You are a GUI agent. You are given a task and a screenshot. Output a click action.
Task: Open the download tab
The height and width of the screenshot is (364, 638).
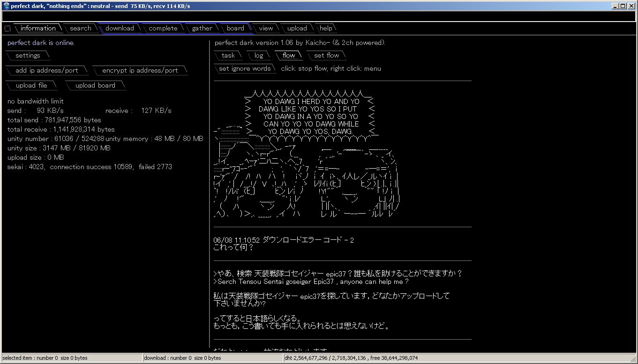point(120,28)
